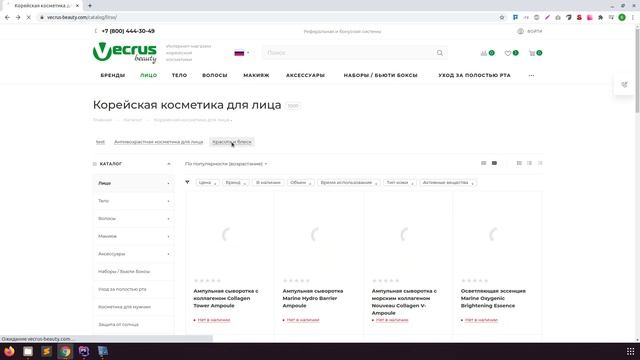Screen dimensions: 640x360
Task: Click the Vecrus beauty logo
Action: pyautogui.click(x=124, y=53)
